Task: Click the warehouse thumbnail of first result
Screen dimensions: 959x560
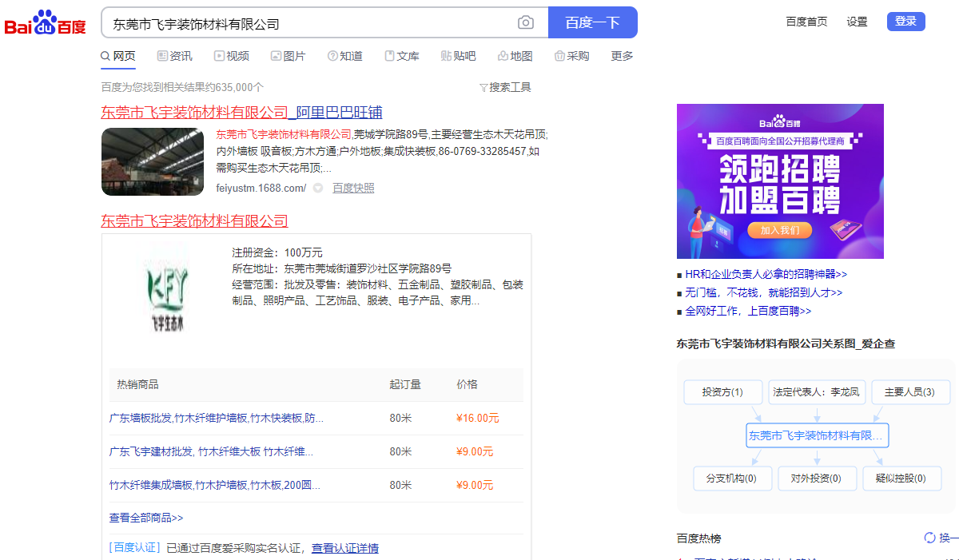Action: click(x=153, y=161)
